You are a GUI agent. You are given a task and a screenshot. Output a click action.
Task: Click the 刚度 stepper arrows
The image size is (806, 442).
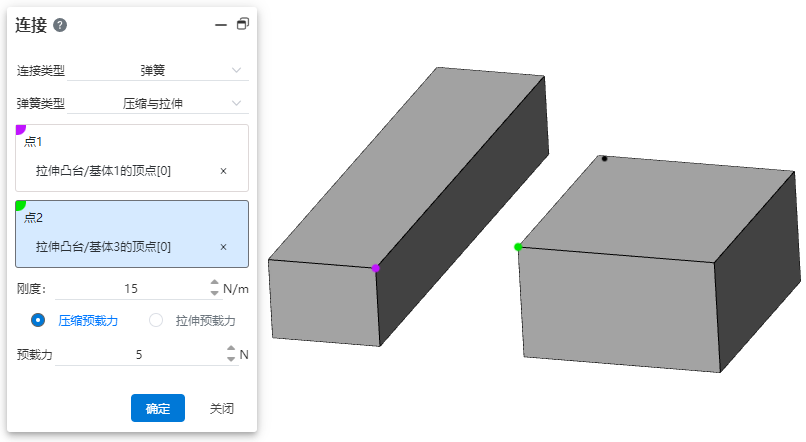(214, 289)
